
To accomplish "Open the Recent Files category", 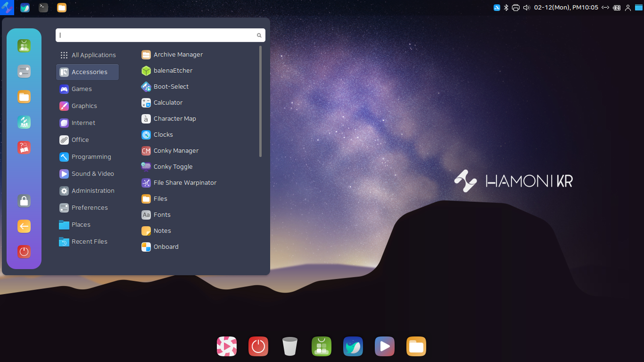I will coord(88,242).
